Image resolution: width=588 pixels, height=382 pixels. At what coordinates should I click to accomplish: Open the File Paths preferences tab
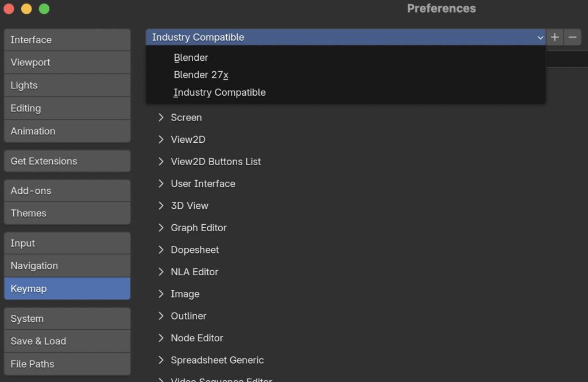coord(68,364)
